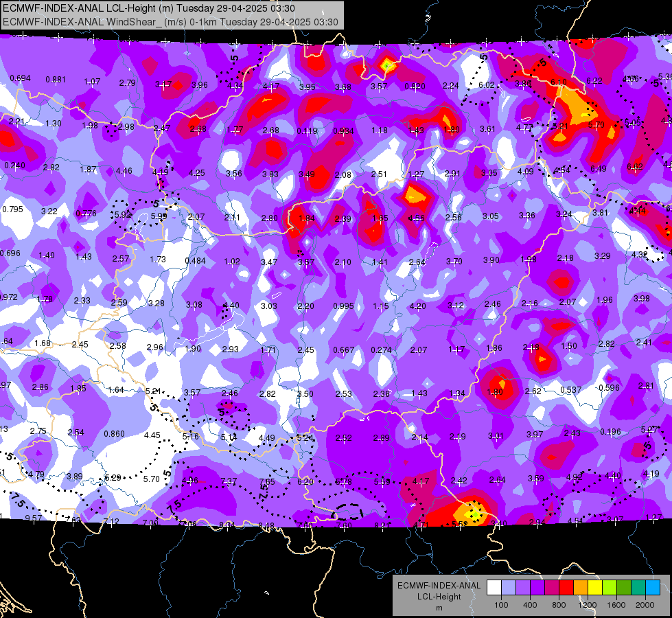Image resolution: width=672 pixels, height=618 pixels.
Task: Select the lime-green swatch in the legend
Action: (x=610, y=588)
